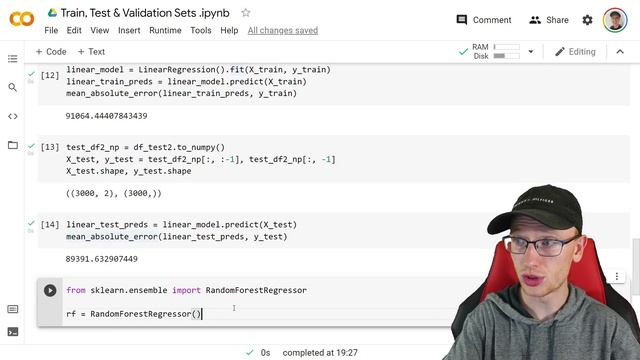Expand the RAM and Disk resources dropdown
Image resolution: width=640 pixels, height=360 pixels.
pyautogui.click(x=531, y=52)
